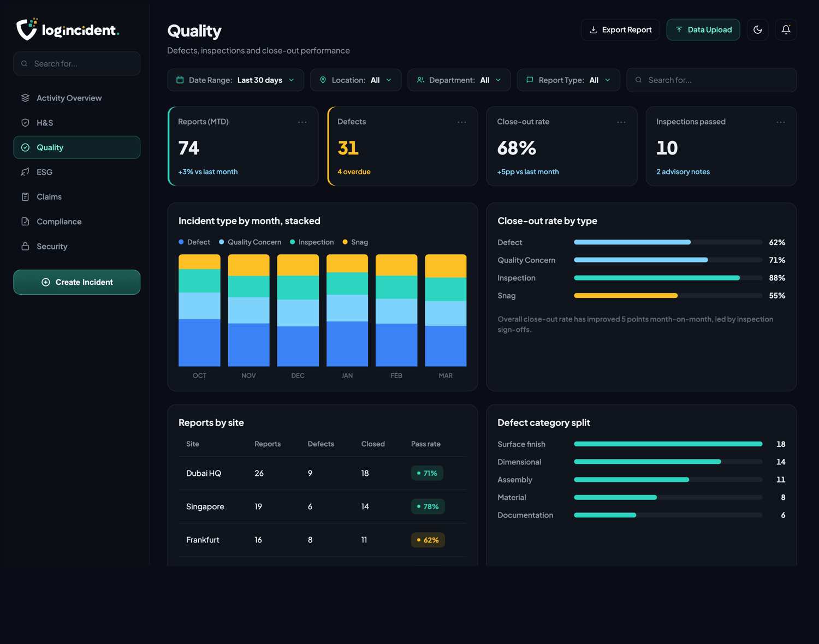819x644 pixels.
Task: Toggle Defect series in chart legend
Action: (194, 242)
